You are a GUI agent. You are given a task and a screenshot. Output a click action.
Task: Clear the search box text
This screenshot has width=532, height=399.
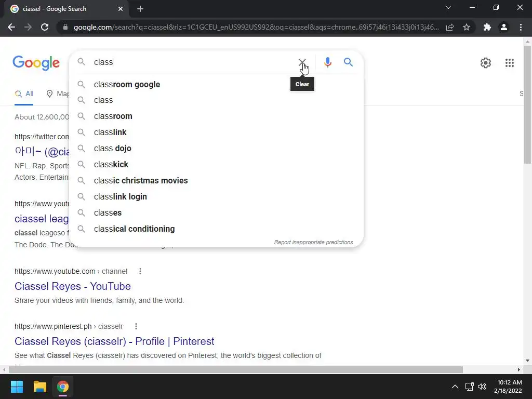(x=302, y=62)
